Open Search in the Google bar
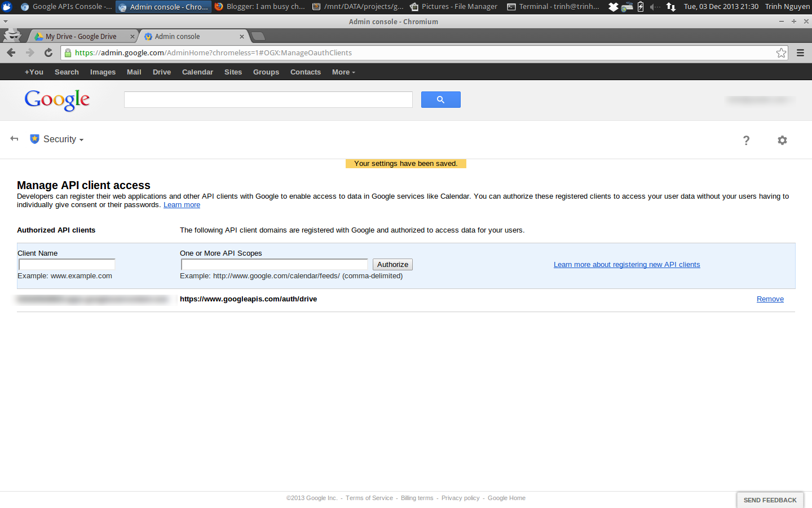The height and width of the screenshot is (508, 812). click(67, 72)
